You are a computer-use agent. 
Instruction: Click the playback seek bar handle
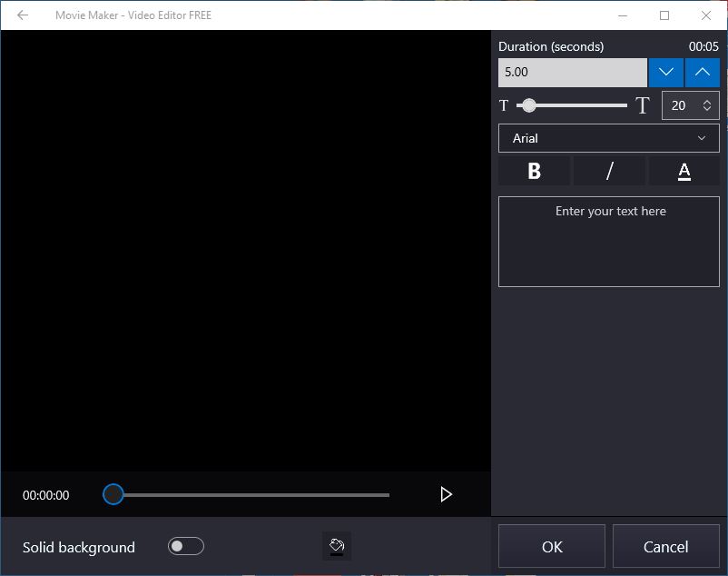click(x=113, y=494)
